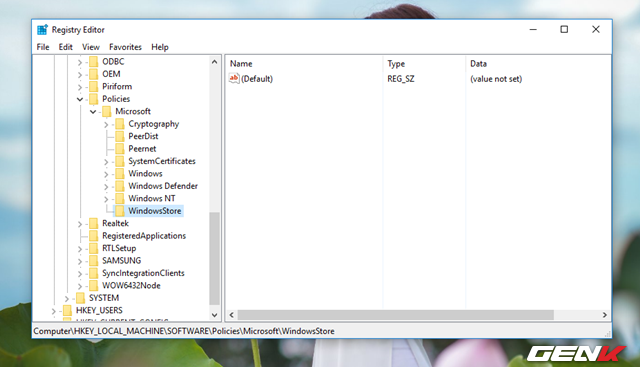Click the Windows NT folder icon
Image resolution: width=640 pixels, height=367 pixels.
click(x=120, y=198)
